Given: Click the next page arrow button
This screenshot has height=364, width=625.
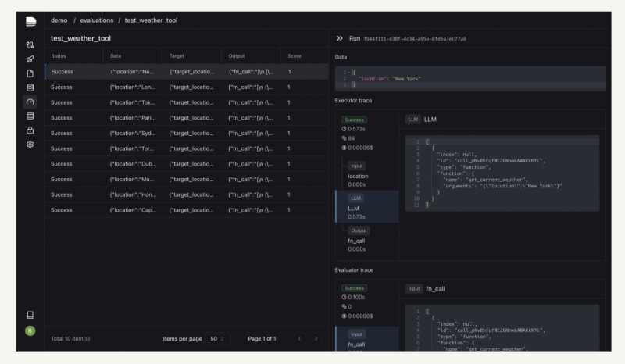Looking at the screenshot, I should [x=316, y=338].
